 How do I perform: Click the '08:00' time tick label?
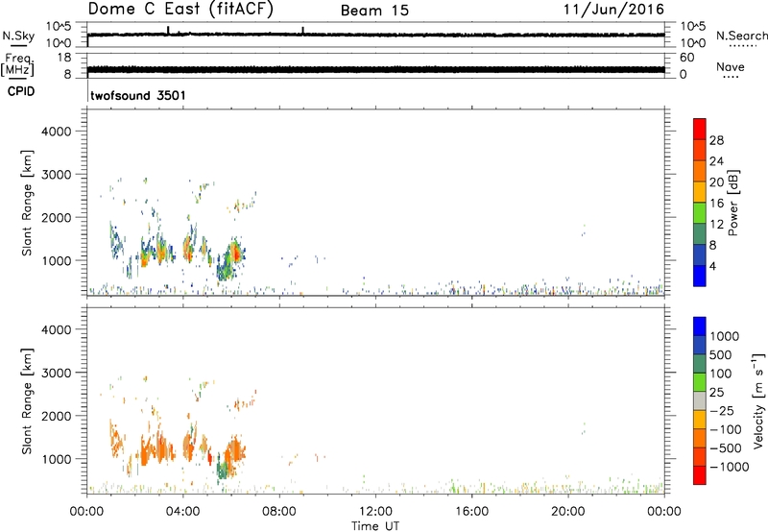pyautogui.click(x=279, y=512)
